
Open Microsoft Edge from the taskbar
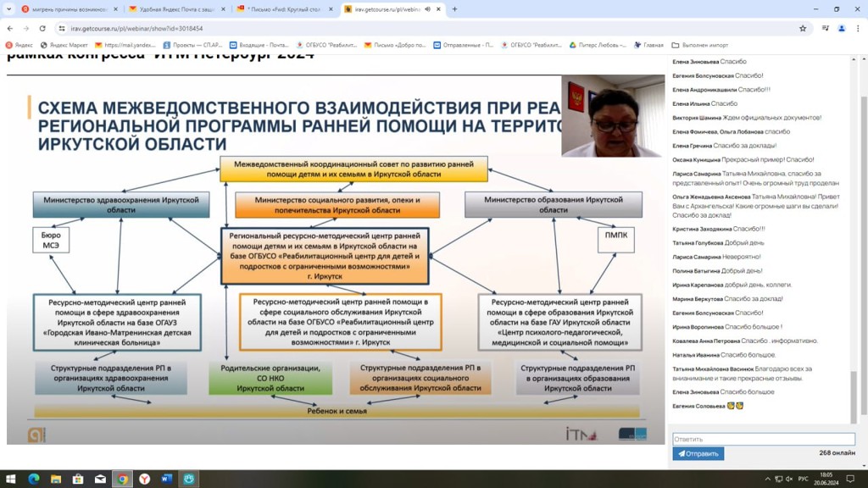tap(34, 480)
